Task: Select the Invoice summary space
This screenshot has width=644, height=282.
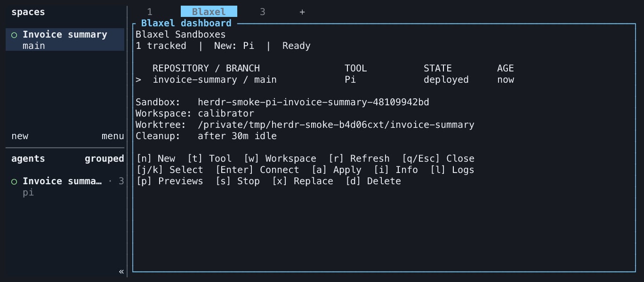Action: 65,40
